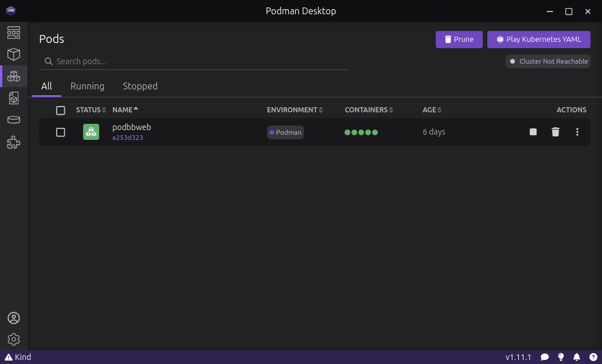
Task: Open the Containers sidebar icon
Action: tap(14, 54)
